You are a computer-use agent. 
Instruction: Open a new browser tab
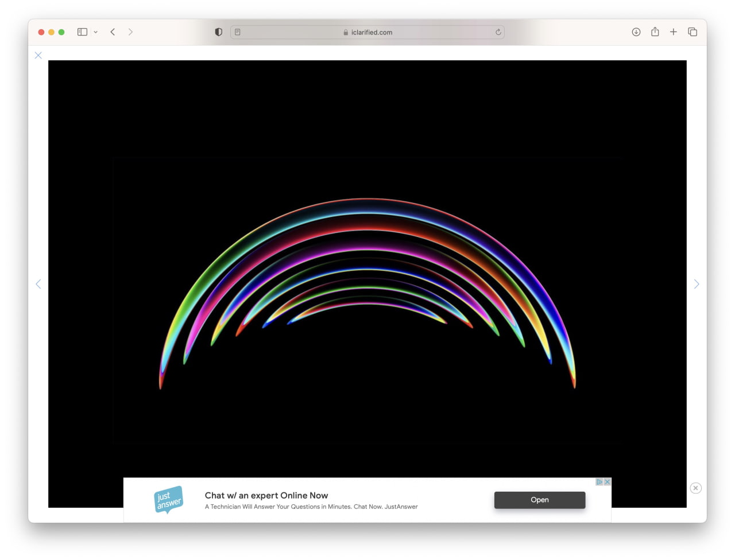tap(673, 32)
